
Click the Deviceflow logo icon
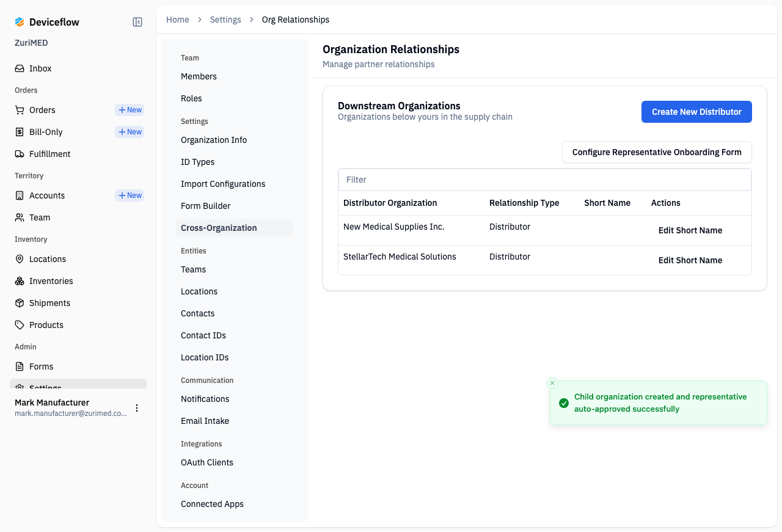pos(20,22)
